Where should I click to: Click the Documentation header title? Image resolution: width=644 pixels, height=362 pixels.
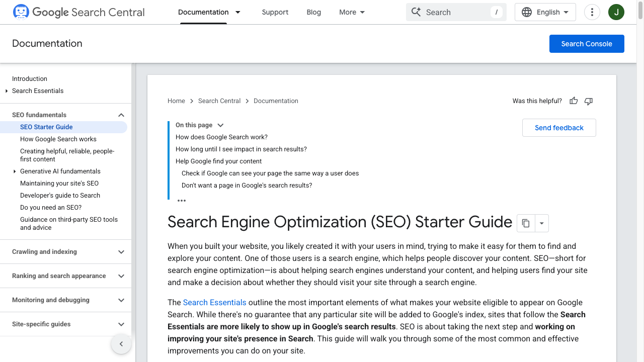coord(47,44)
